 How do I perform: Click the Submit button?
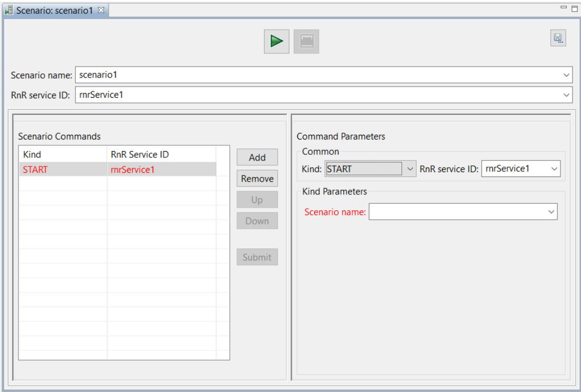click(x=257, y=257)
